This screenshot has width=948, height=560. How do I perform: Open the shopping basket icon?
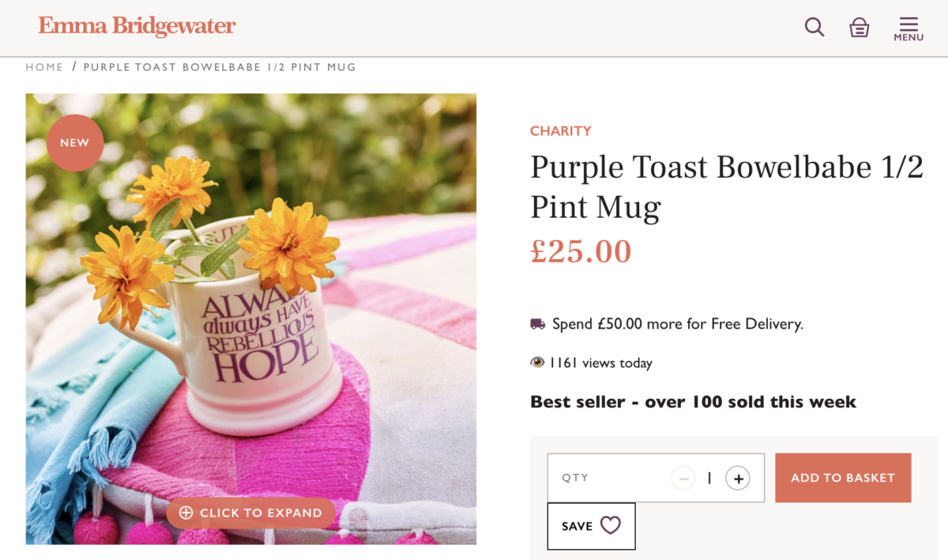pyautogui.click(x=860, y=28)
